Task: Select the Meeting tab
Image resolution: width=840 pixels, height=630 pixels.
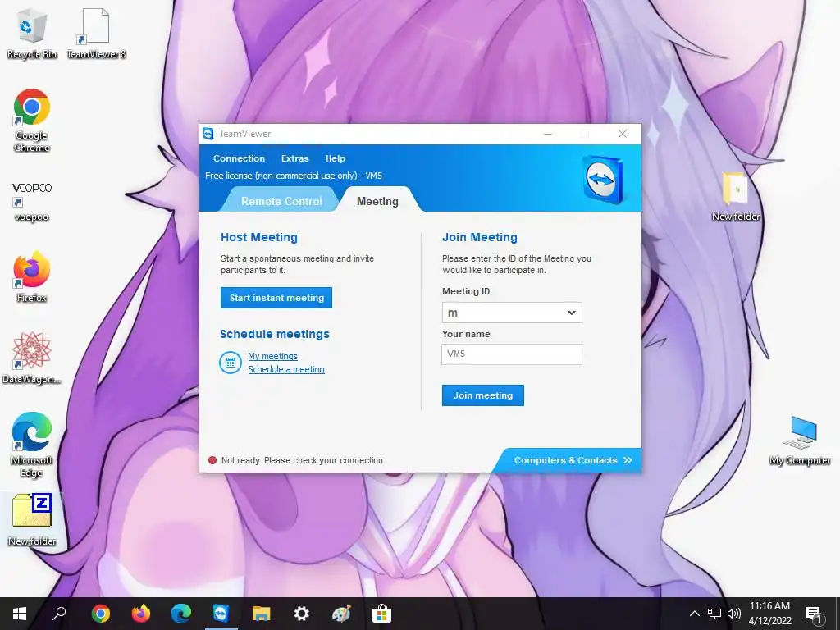Action: tap(377, 201)
